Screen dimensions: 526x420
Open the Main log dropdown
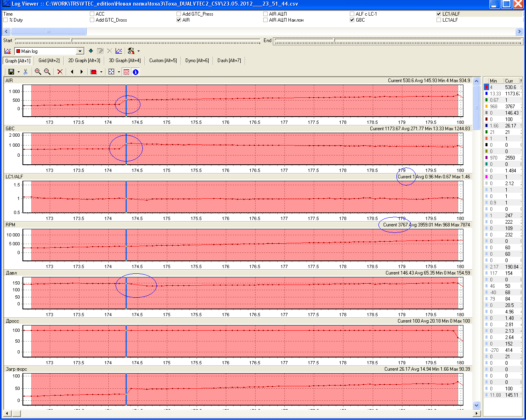(x=80, y=51)
